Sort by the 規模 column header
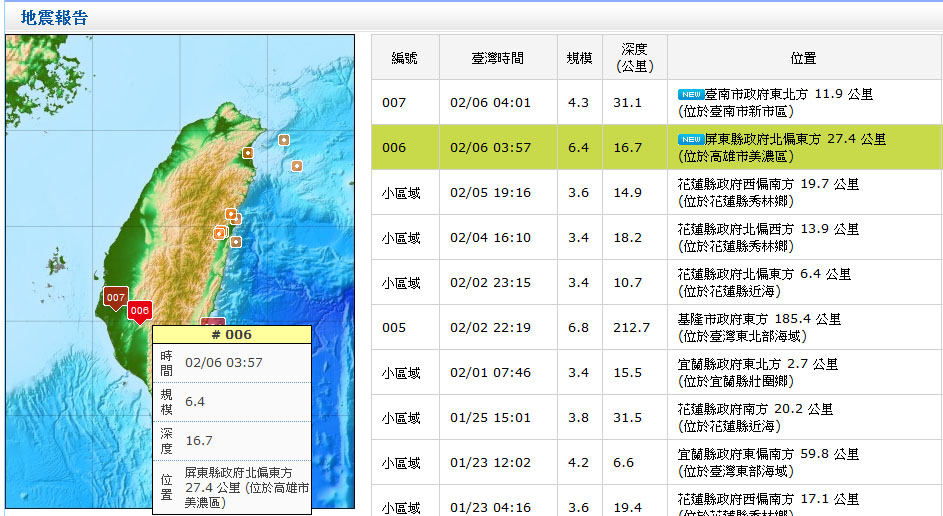This screenshot has height=516, width=943. (579, 59)
